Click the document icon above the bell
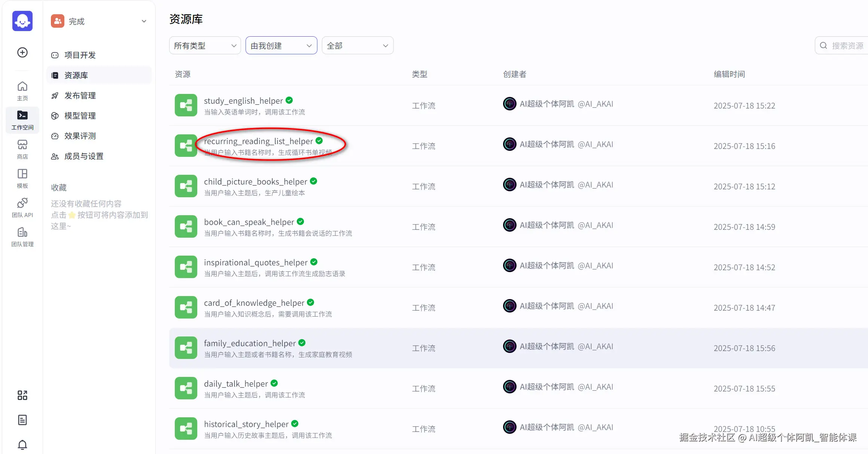Screen dimensions: 868x454 click(22, 420)
